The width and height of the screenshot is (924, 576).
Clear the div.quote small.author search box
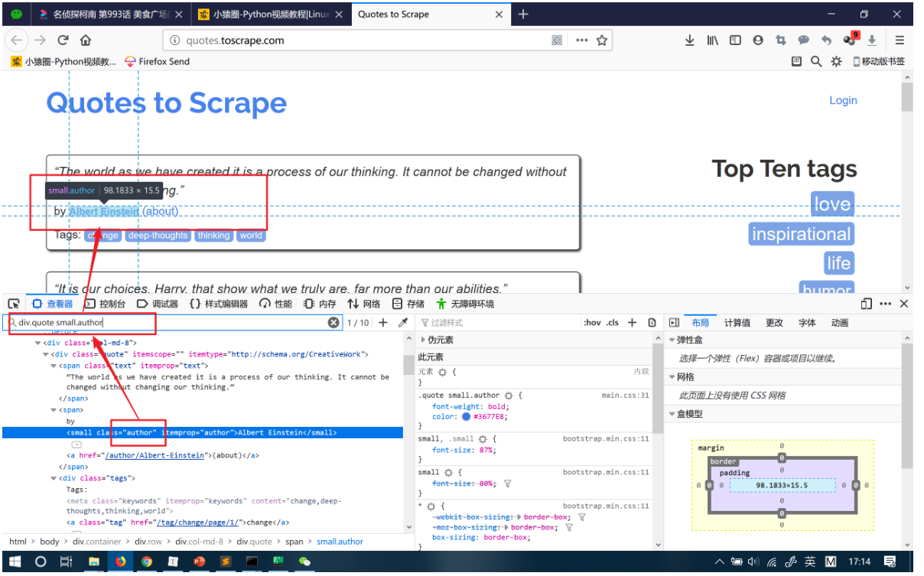click(333, 323)
